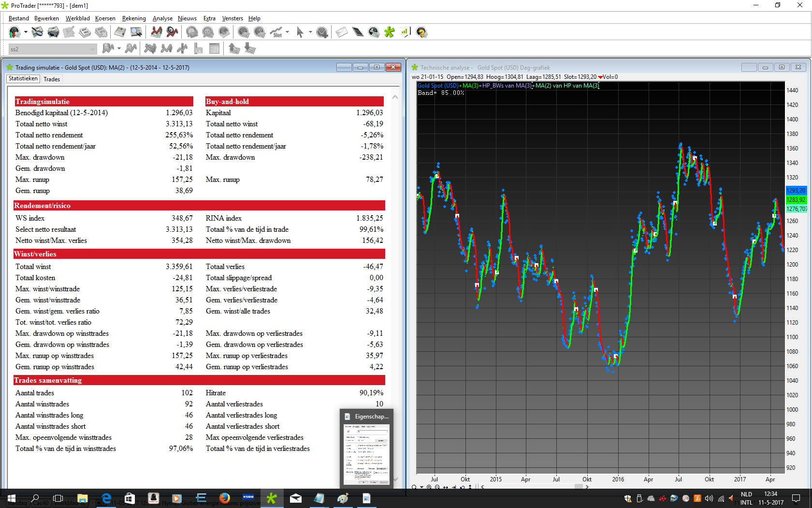The height and width of the screenshot is (508, 812).
Task: Click the 'RINA index' label
Action: [224, 218]
